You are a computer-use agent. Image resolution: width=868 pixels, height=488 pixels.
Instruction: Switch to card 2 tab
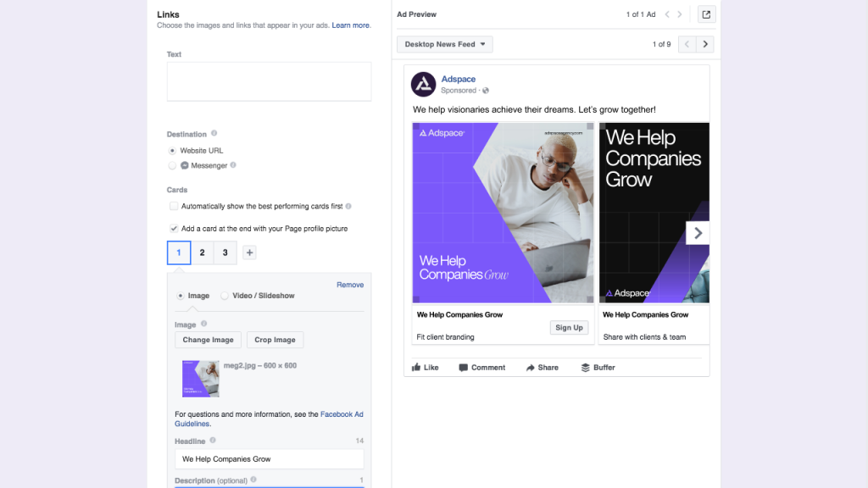[x=202, y=252]
